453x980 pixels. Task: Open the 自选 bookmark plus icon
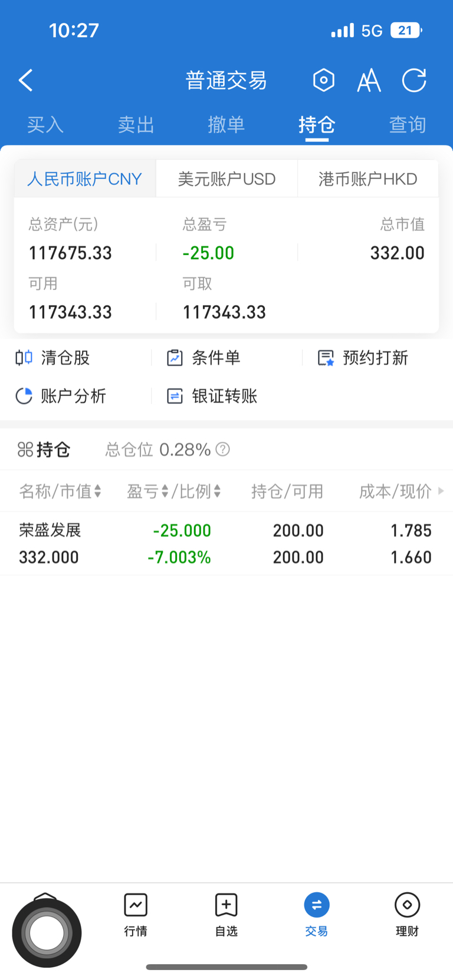tap(226, 905)
